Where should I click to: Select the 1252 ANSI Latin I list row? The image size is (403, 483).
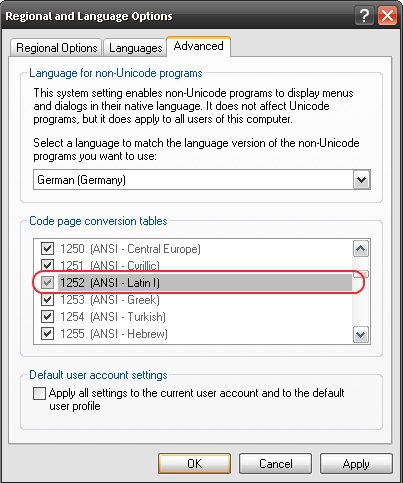[193, 283]
